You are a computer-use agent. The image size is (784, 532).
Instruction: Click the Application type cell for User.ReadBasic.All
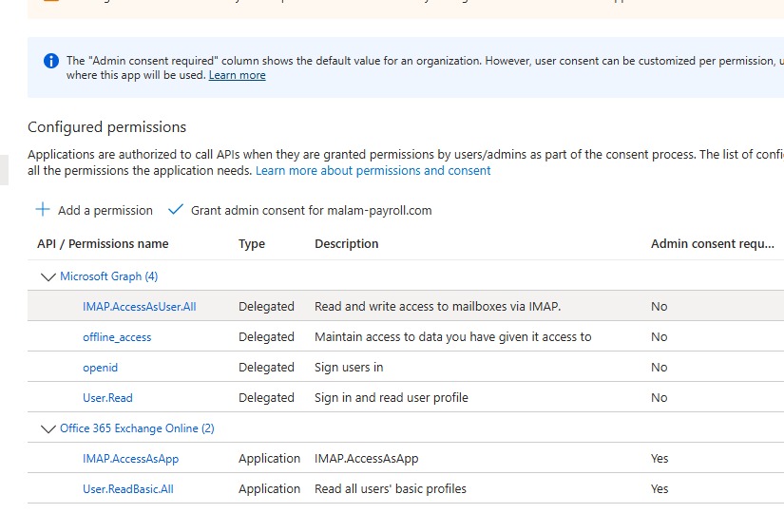coord(270,489)
